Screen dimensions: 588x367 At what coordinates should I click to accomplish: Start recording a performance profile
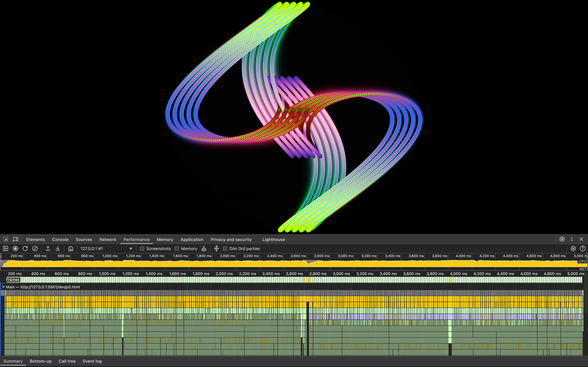click(15, 249)
